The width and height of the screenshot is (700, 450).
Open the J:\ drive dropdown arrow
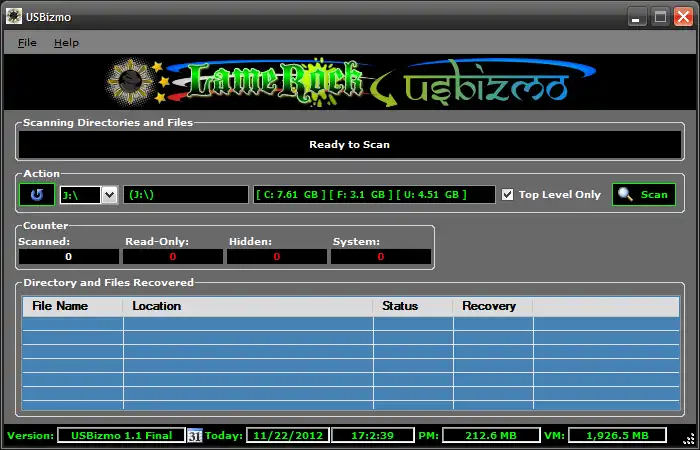[x=110, y=195]
